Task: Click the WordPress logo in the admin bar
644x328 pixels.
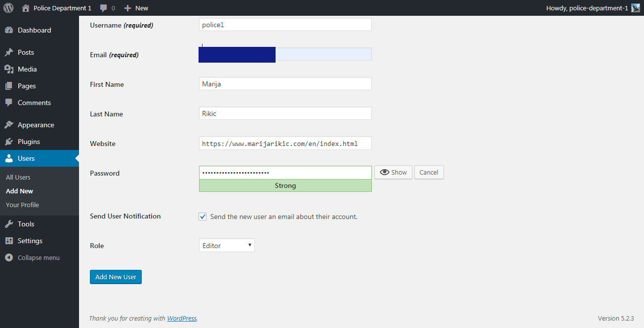Action: [x=8, y=7]
